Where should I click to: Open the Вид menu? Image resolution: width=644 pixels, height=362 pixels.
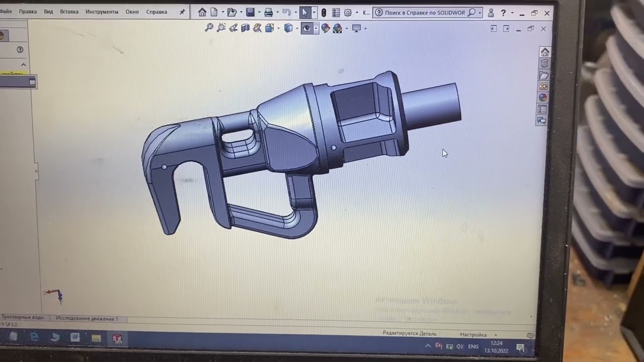point(48,12)
